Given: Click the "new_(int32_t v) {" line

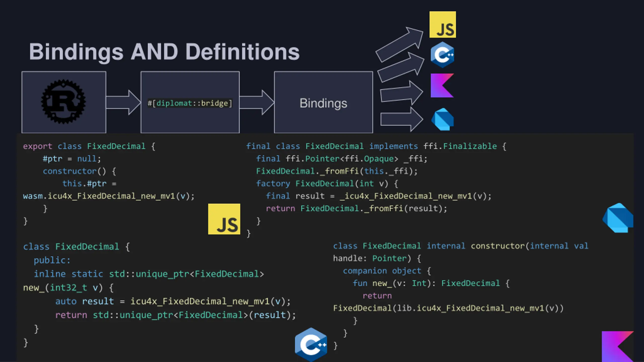Looking at the screenshot, I should pos(68,288).
